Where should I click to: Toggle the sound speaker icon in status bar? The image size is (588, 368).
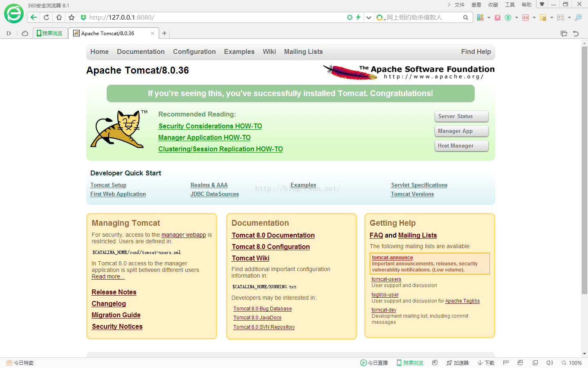[x=550, y=363]
